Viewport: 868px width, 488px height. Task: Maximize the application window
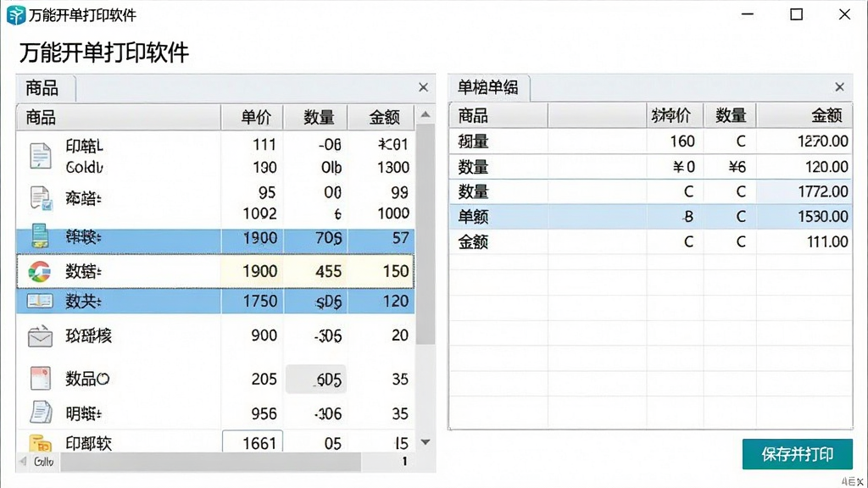(796, 14)
